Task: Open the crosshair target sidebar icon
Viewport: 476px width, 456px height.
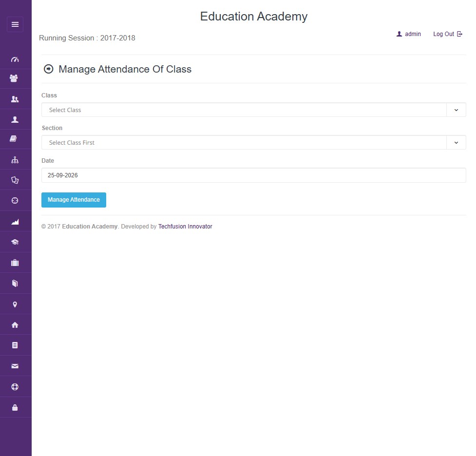Action: 15,200
